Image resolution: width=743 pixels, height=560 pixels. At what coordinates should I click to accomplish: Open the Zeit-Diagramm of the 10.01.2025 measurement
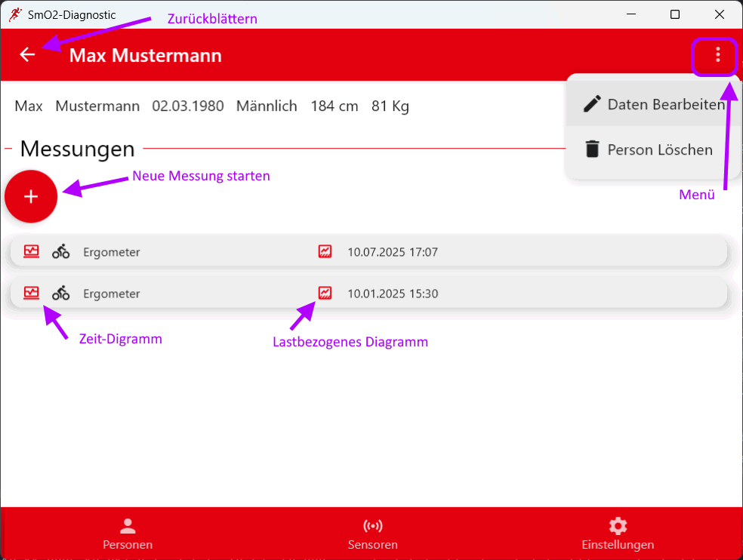click(31, 293)
